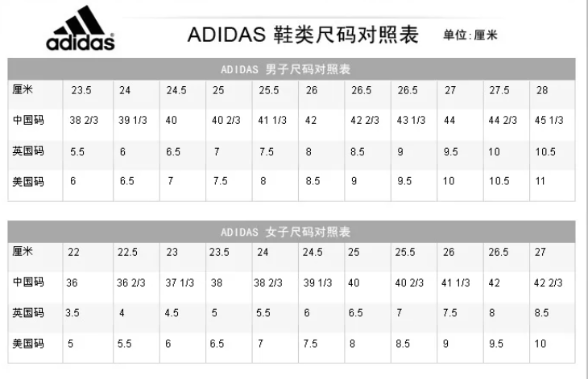The height and width of the screenshot is (379, 588).
Task: Select men's US size 11 cell
Action: pos(541,181)
